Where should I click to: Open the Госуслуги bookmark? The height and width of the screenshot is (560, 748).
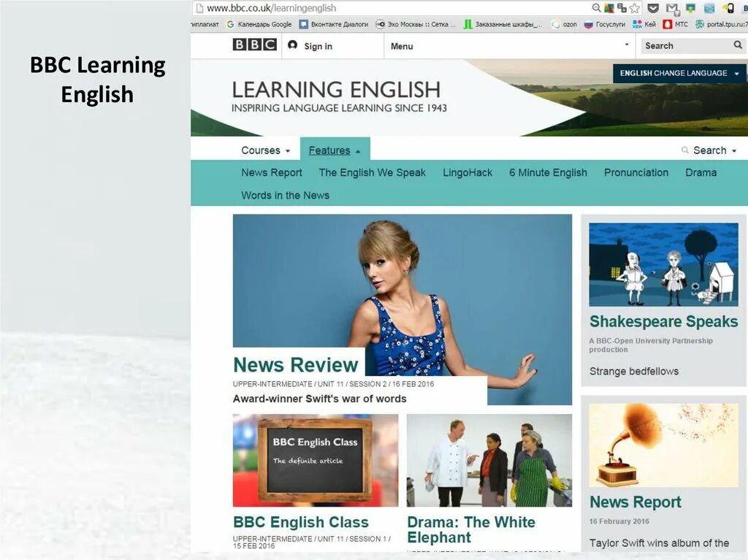604,24
